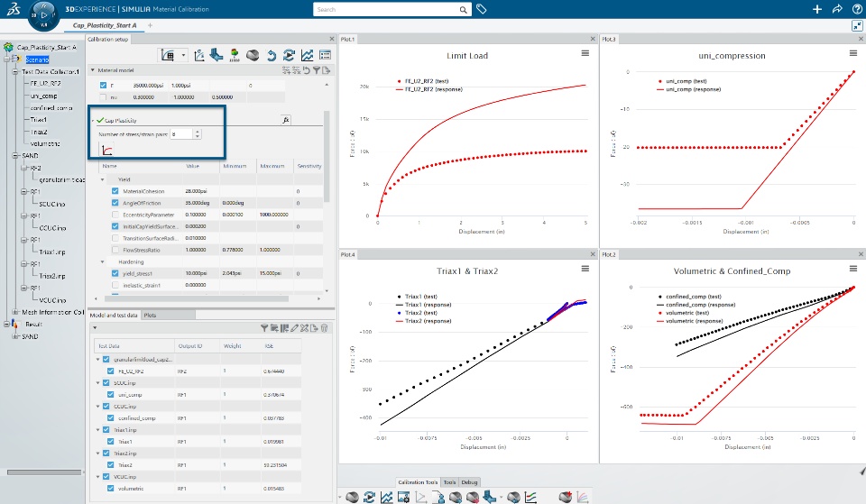Select the Model and test data tab

tap(114, 316)
